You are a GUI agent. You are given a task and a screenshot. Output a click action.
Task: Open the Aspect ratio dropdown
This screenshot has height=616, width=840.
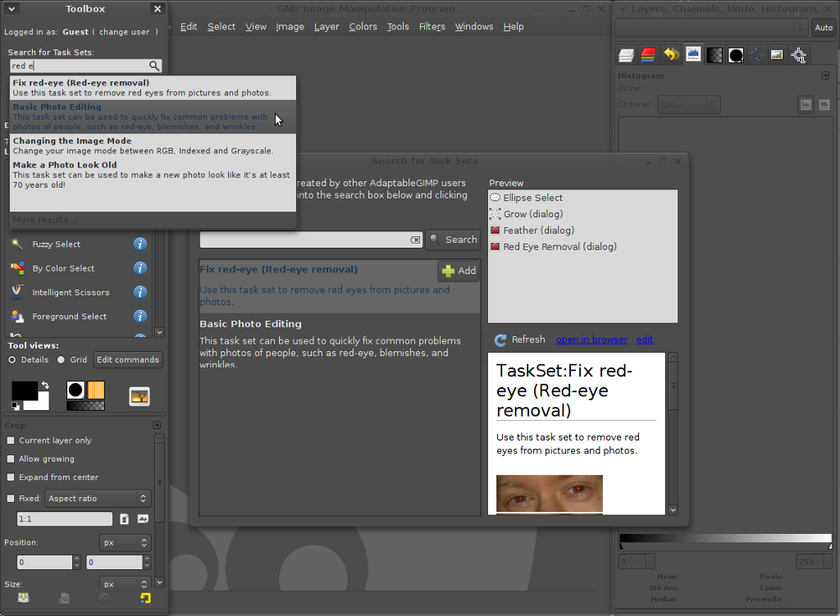98,499
